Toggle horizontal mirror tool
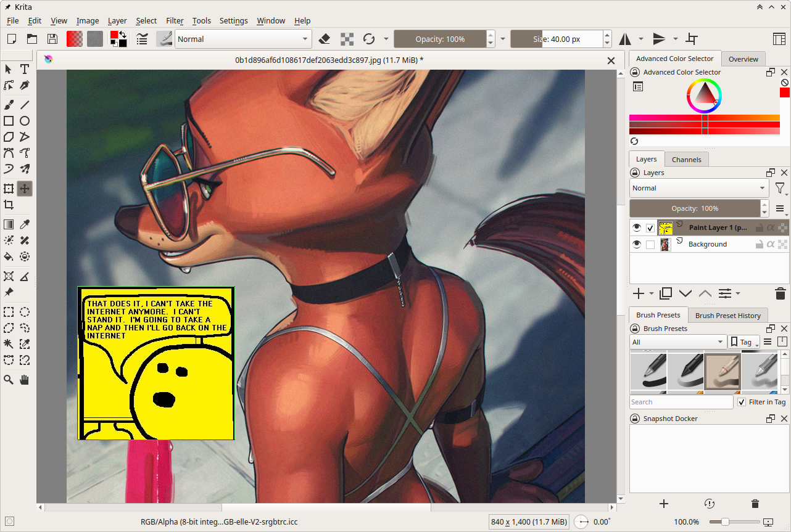 tap(626, 39)
